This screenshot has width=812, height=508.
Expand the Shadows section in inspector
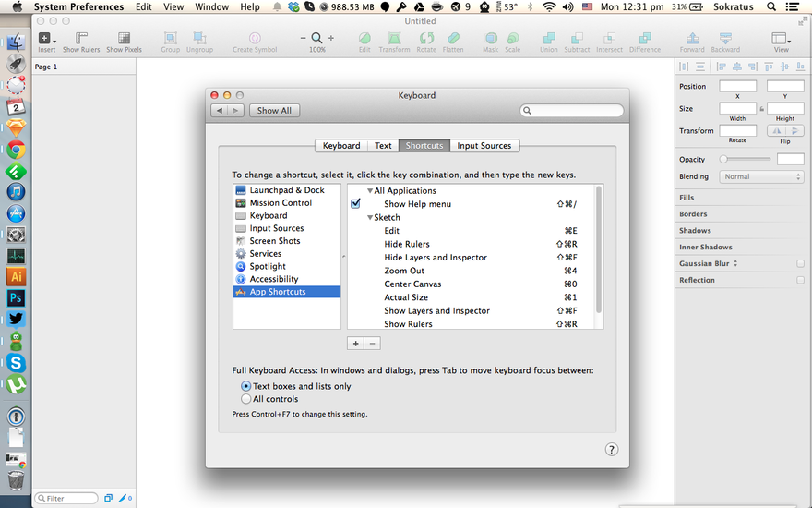tap(695, 231)
